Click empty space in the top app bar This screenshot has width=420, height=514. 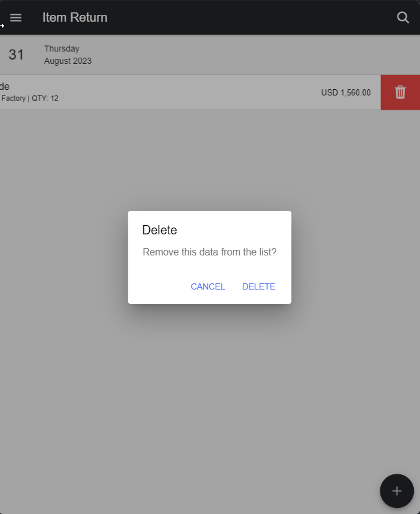[248, 18]
